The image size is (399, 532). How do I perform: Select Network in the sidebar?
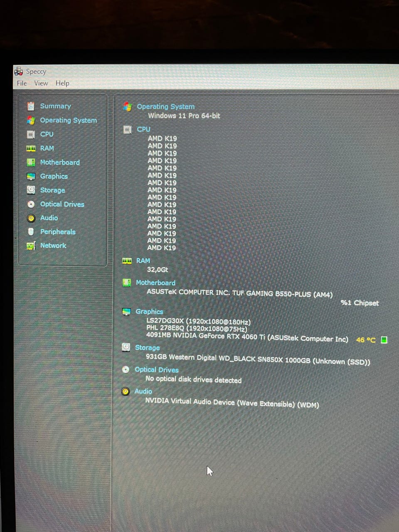(53, 246)
